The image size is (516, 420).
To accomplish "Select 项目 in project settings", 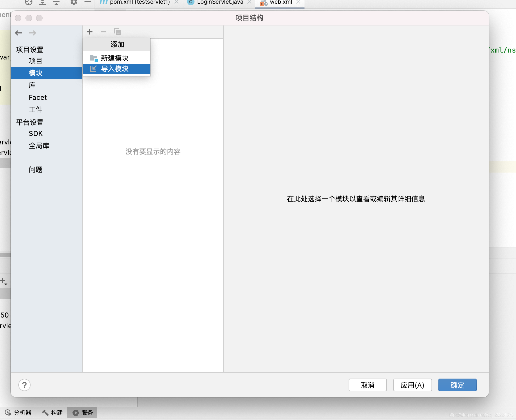I will coord(46,61).
